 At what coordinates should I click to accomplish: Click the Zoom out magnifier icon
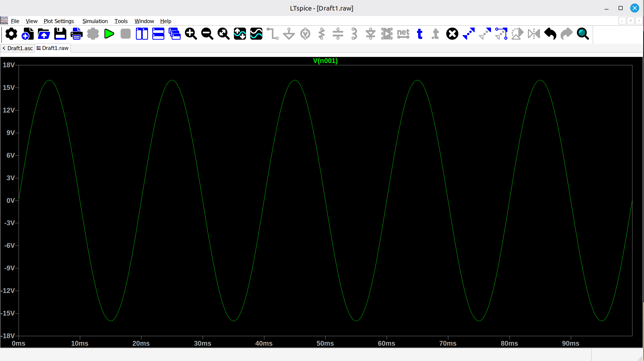point(207,34)
